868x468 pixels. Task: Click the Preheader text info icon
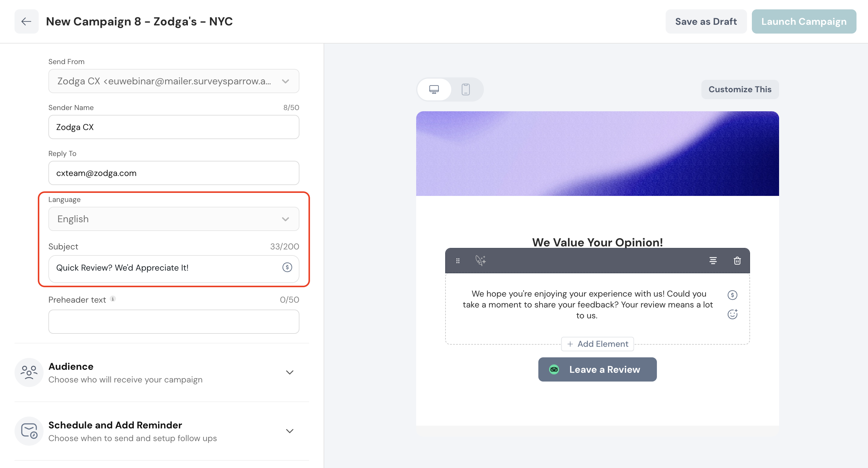click(x=113, y=299)
